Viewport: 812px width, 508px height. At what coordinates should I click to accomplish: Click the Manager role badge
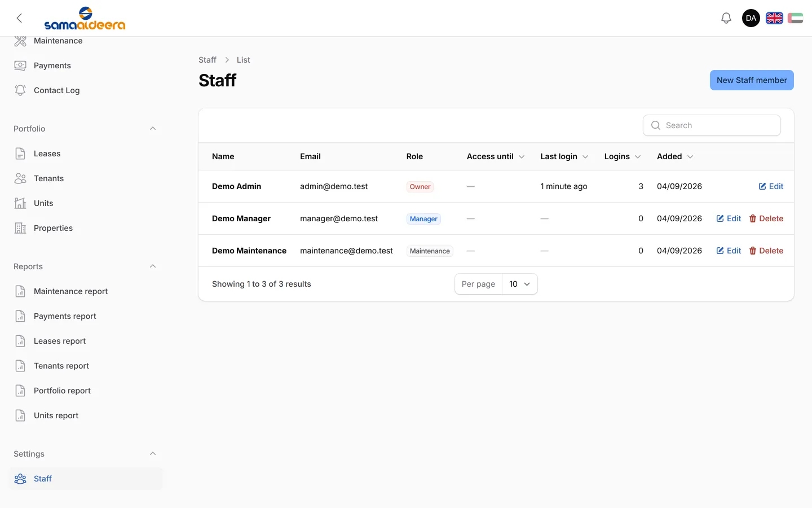click(x=423, y=219)
